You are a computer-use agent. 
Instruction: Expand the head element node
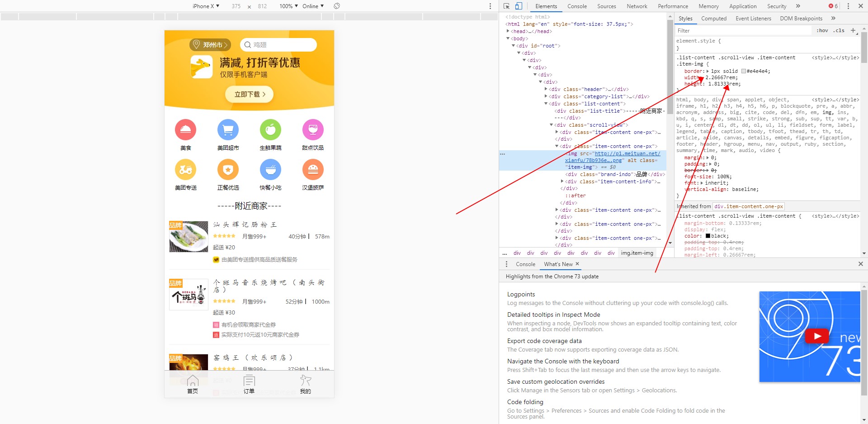tap(508, 31)
